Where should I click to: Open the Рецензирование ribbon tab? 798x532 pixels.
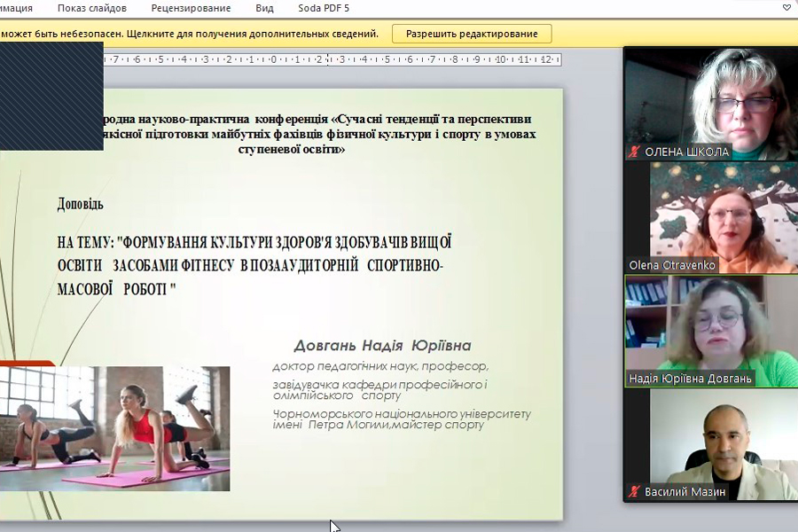pos(191,8)
